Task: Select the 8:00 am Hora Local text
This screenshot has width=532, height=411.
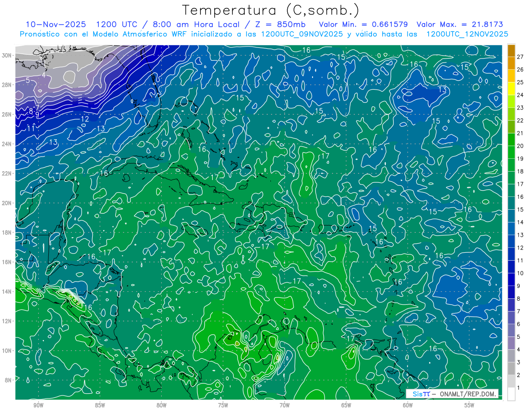Action: [196, 24]
